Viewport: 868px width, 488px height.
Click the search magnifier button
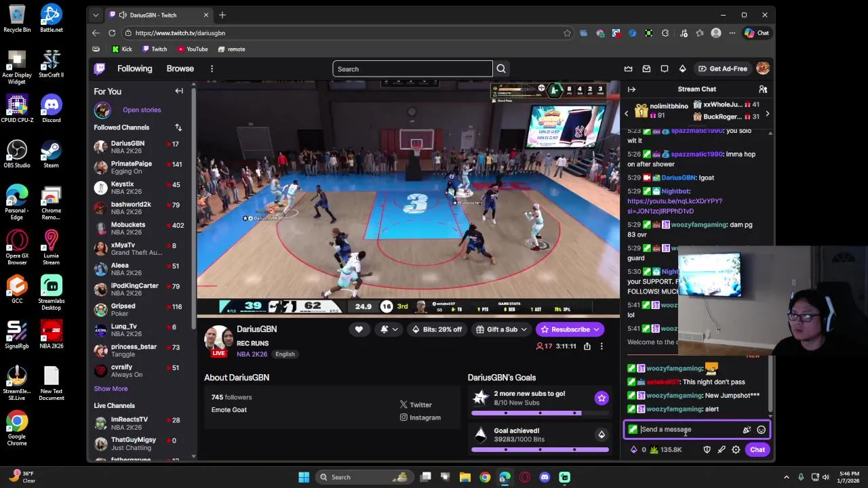pos(501,68)
